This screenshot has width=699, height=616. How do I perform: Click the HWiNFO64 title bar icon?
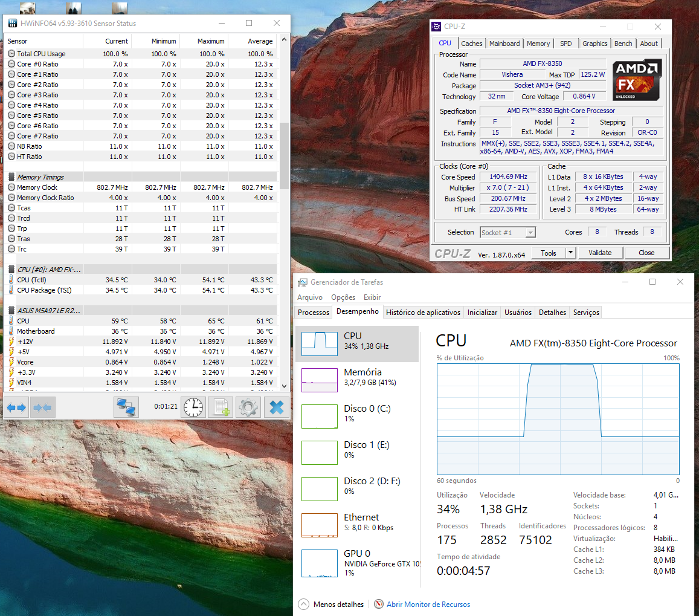coord(13,23)
